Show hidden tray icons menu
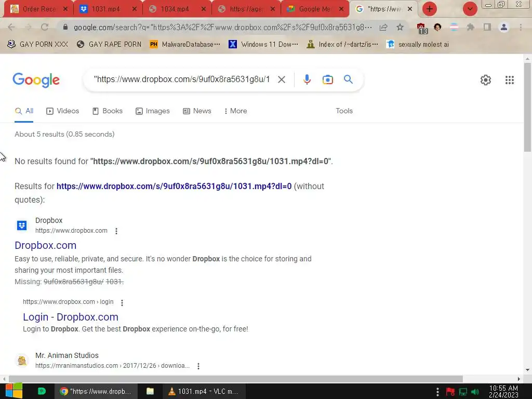The height and width of the screenshot is (399, 532). pos(437,392)
